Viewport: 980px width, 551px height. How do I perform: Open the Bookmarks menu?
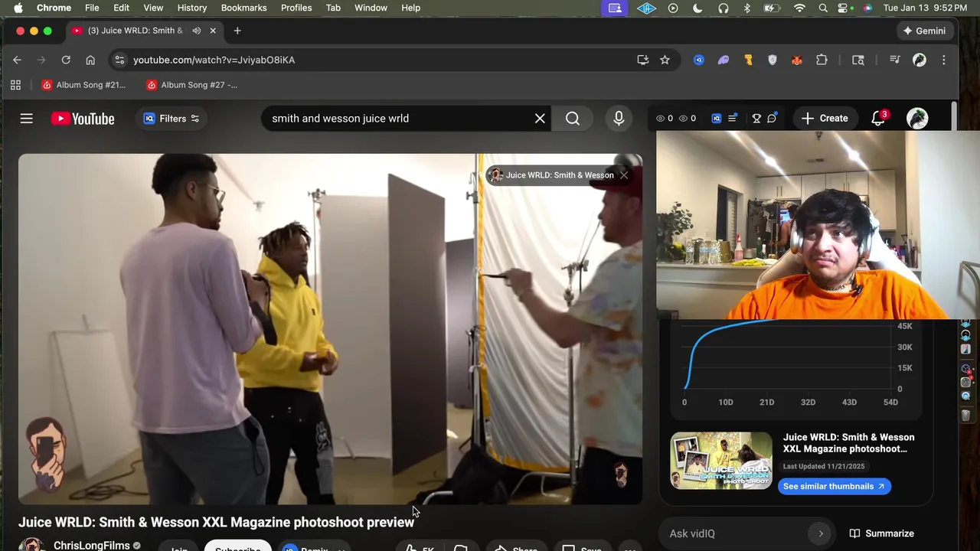pos(243,8)
